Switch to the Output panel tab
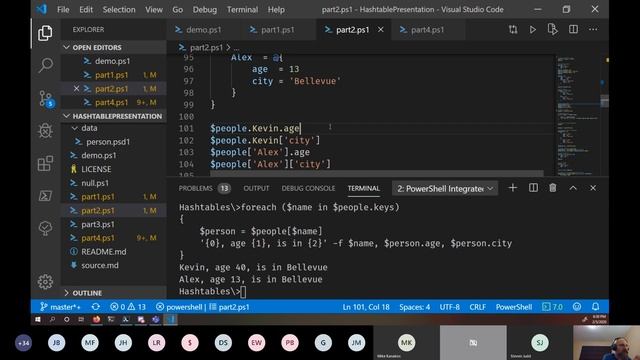The image size is (640, 360). [256, 188]
